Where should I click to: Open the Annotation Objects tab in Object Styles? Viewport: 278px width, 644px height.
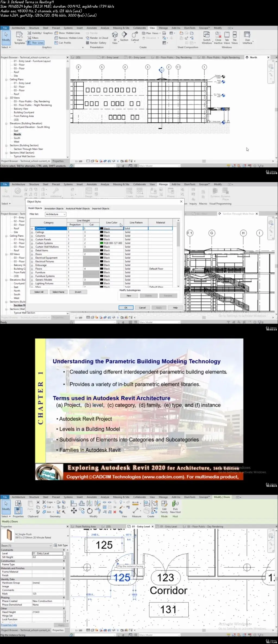[54, 209]
